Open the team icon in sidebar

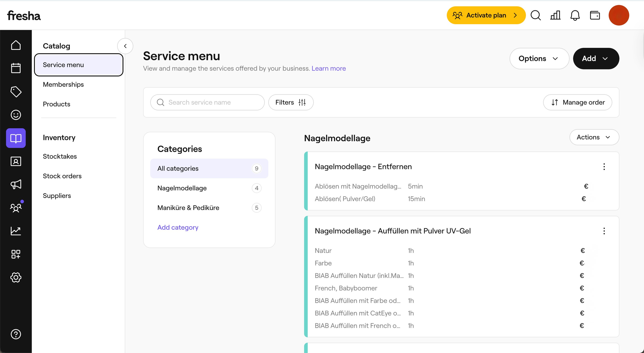[16, 208]
